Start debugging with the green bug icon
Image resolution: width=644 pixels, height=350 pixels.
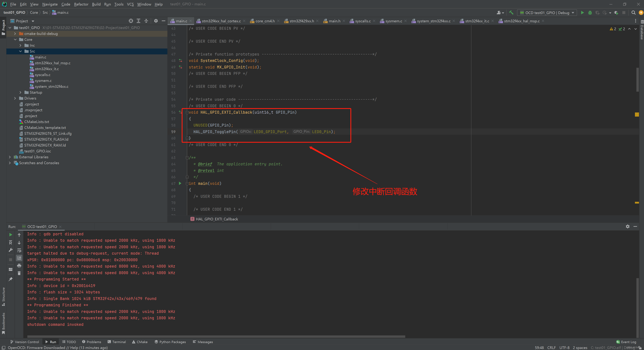click(x=590, y=12)
